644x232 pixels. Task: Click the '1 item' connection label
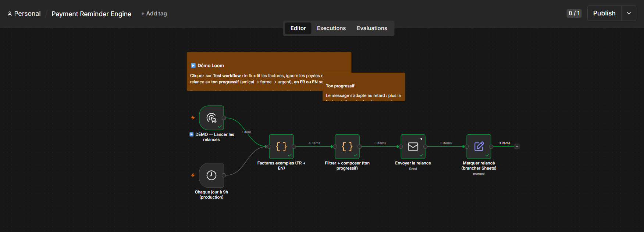click(x=246, y=132)
